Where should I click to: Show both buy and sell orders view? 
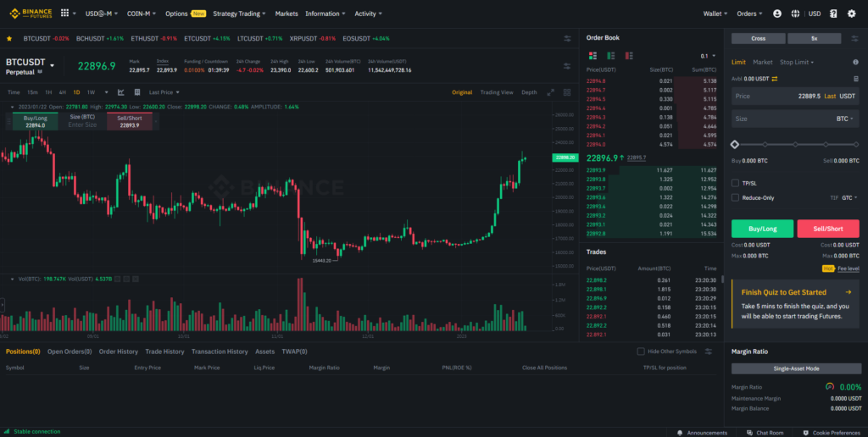tap(593, 55)
